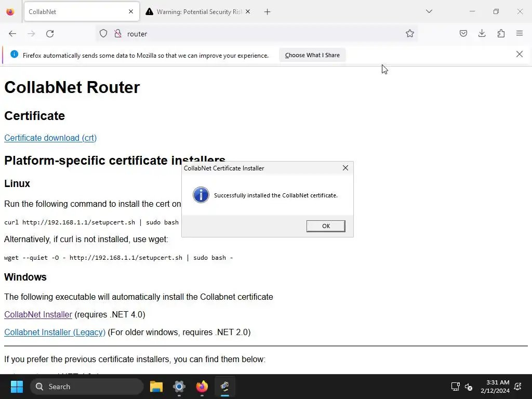Open the Windows Start menu

17,387
